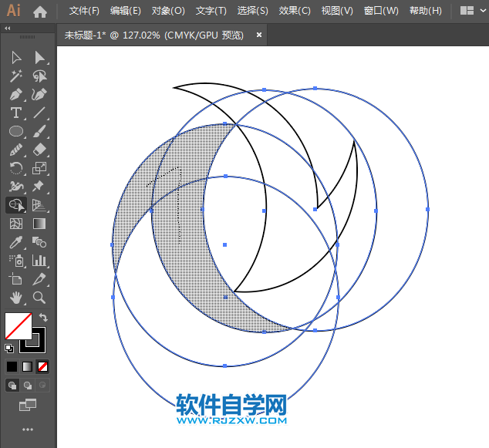Select the Column Graph tool
This screenshot has height=448, width=489.
click(39, 261)
